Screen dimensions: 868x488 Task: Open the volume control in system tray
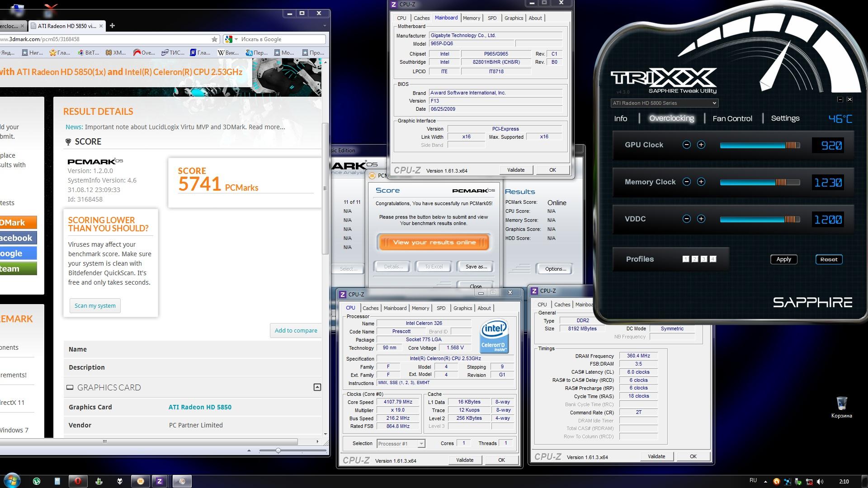tap(820, 482)
